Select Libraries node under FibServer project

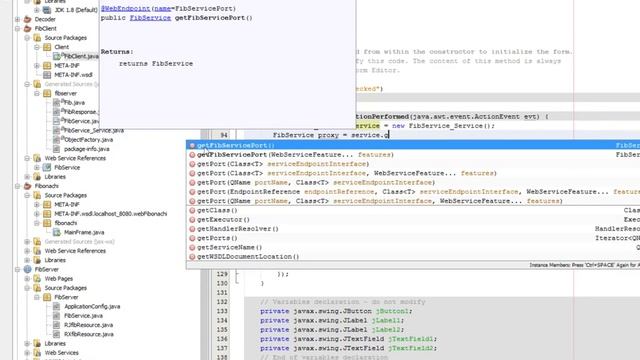pos(55,344)
